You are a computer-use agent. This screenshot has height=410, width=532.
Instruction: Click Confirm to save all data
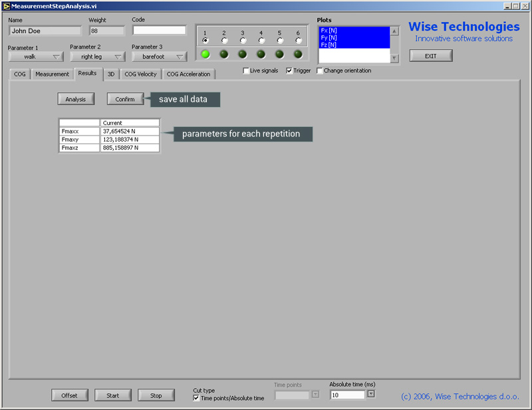pos(125,99)
